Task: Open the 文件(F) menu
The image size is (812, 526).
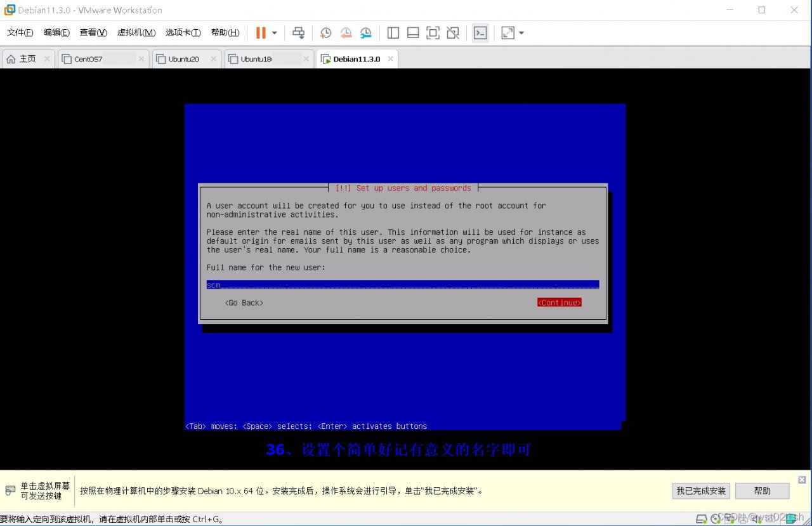Action: point(20,33)
